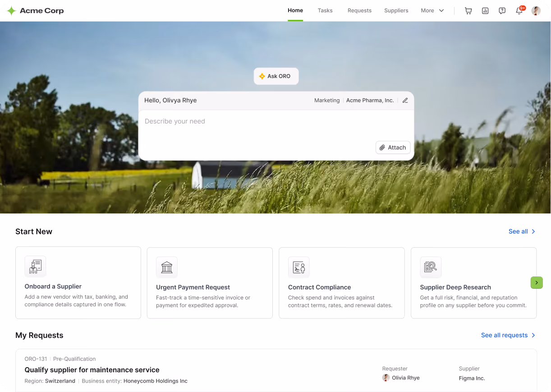Open the analytics chart icon
551x392 pixels.
tap(485, 11)
